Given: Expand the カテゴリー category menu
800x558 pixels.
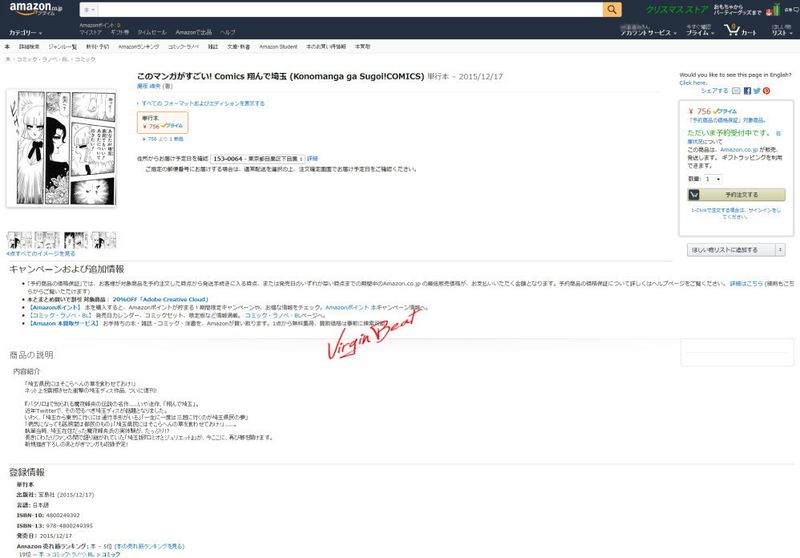Looking at the screenshot, I should coord(25,33).
